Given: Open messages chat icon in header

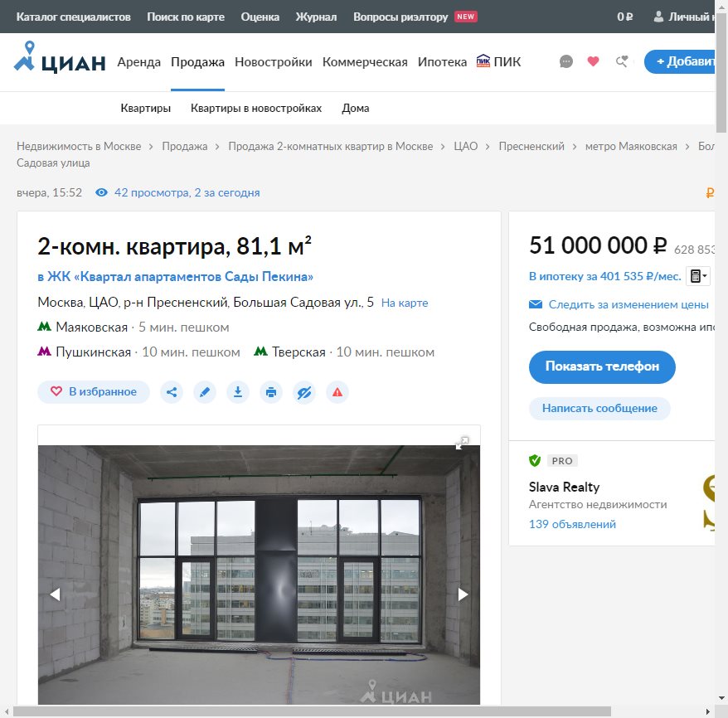Looking at the screenshot, I should pyautogui.click(x=566, y=61).
